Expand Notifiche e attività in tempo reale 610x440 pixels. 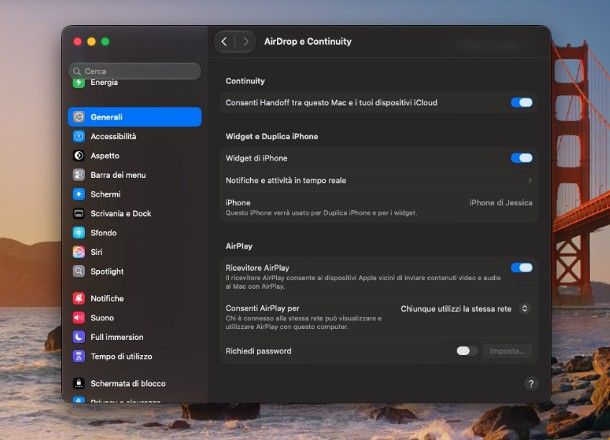click(x=379, y=181)
